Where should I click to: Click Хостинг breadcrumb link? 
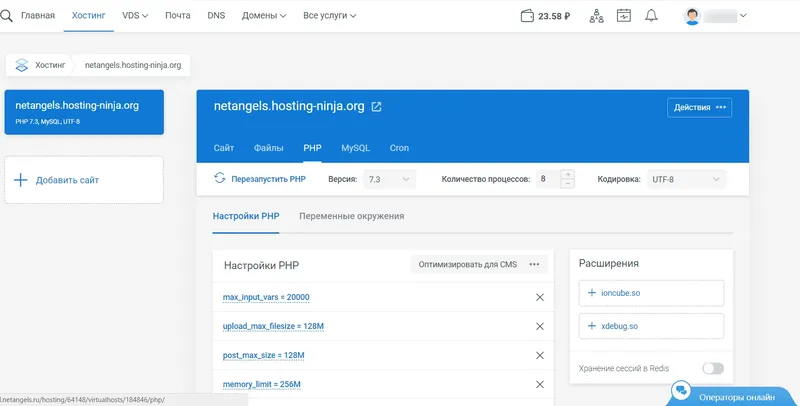50,65
